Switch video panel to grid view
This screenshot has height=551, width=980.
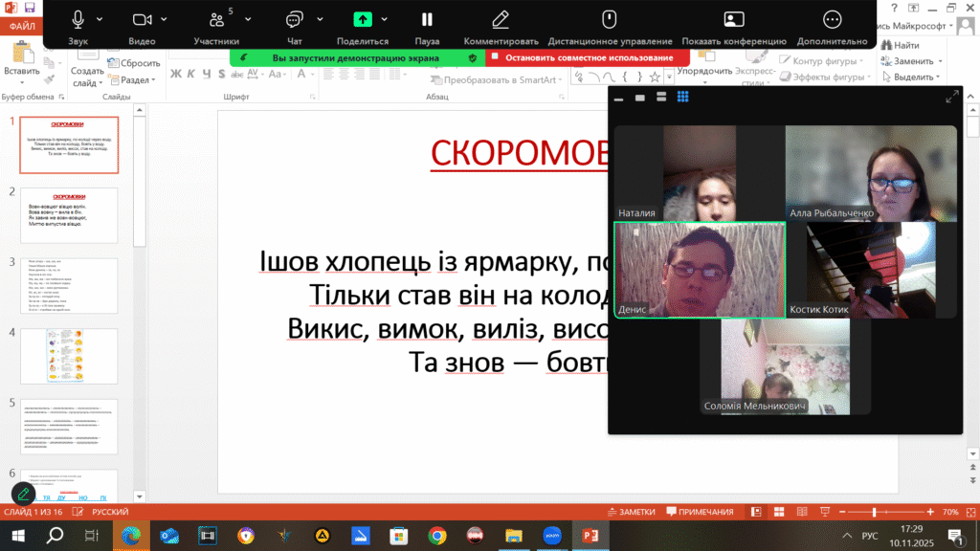(x=683, y=97)
